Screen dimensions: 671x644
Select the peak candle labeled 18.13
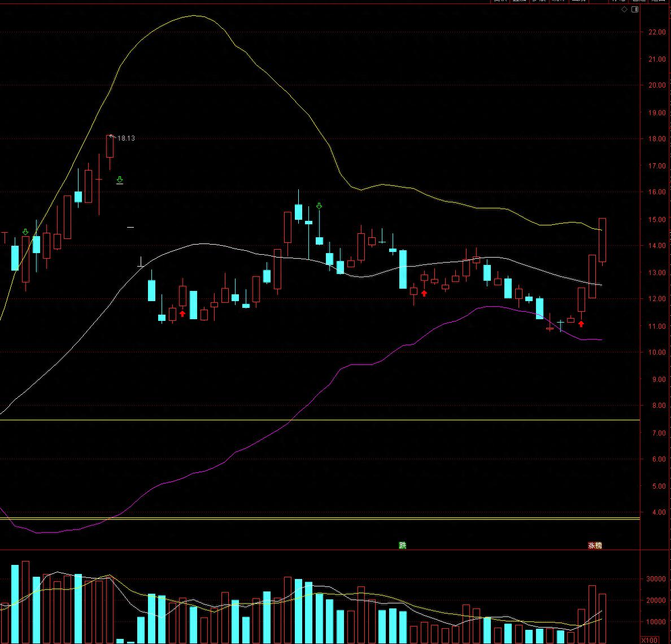[110, 152]
